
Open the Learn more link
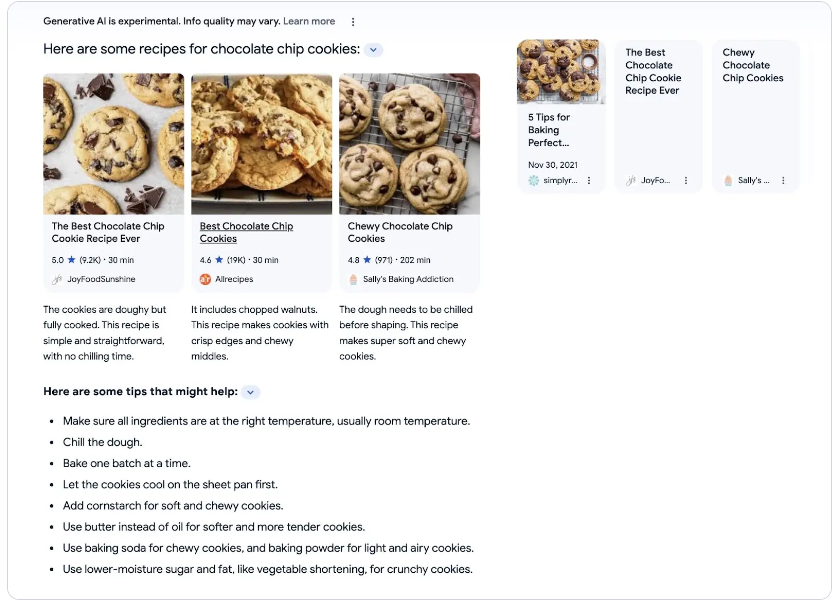click(x=309, y=21)
